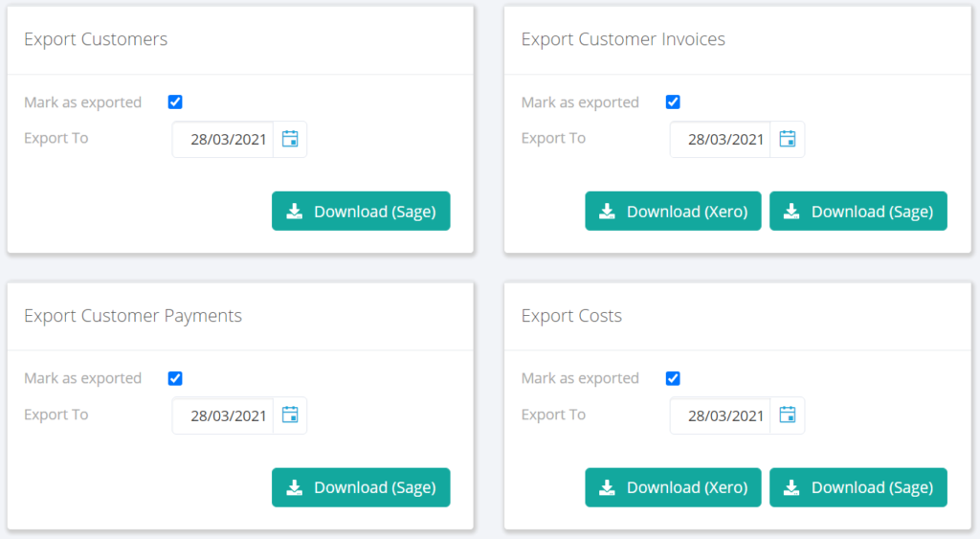
Task: Open calendar picker in Export Costs
Action: 788,415
